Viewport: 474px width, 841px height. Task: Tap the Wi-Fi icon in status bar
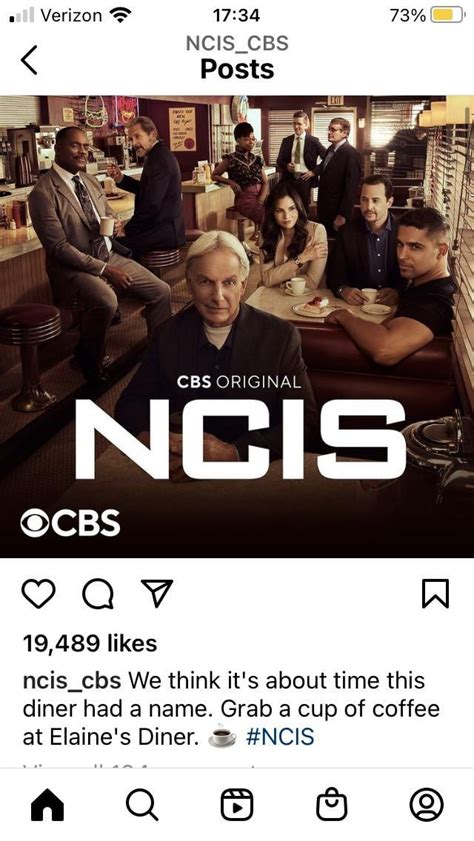121,16
